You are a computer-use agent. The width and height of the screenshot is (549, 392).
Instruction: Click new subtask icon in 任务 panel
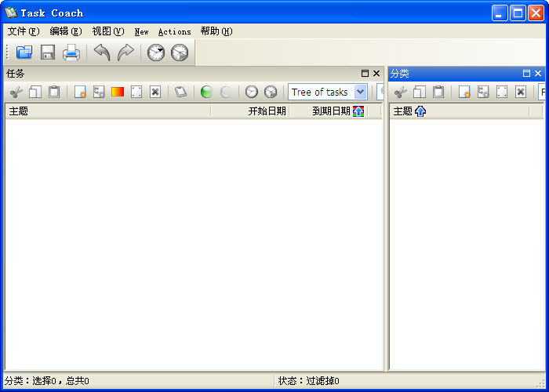point(99,92)
